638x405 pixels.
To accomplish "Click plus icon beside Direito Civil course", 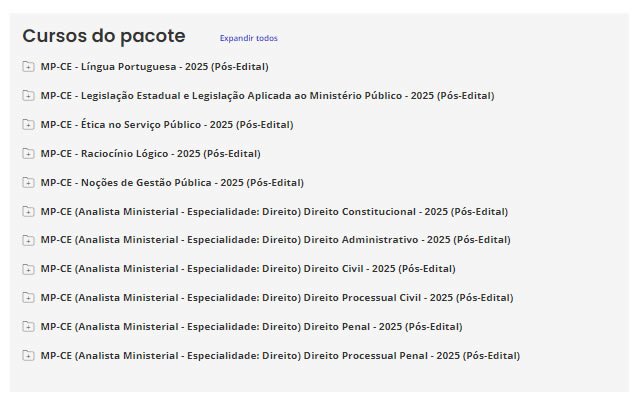I will (x=28, y=269).
